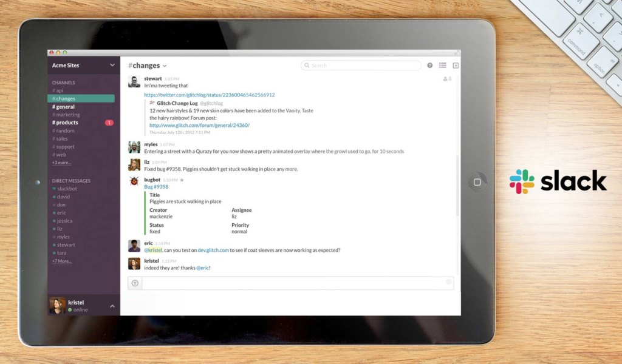The height and width of the screenshot is (364, 622).
Task: Toggle the right sidebar flexpane icon
Action: click(456, 66)
